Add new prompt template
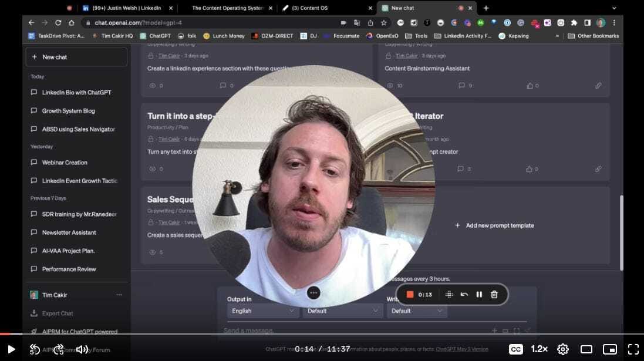This screenshot has width=644, height=361. (494, 225)
